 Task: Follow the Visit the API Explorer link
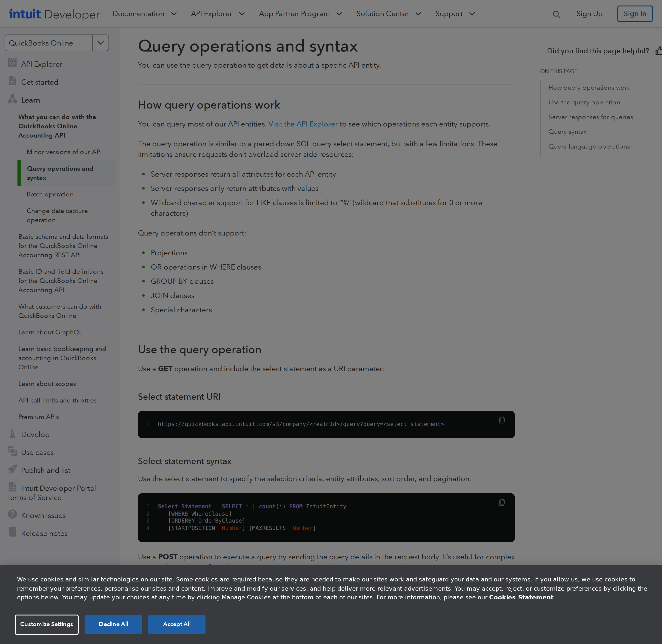pyautogui.click(x=303, y=124)
